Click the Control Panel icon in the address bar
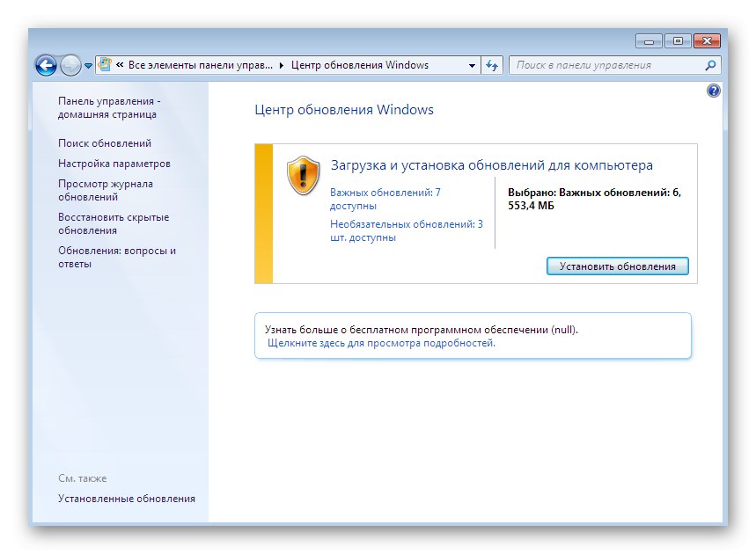Screen dimensions: 756x554 coord(106,64)
